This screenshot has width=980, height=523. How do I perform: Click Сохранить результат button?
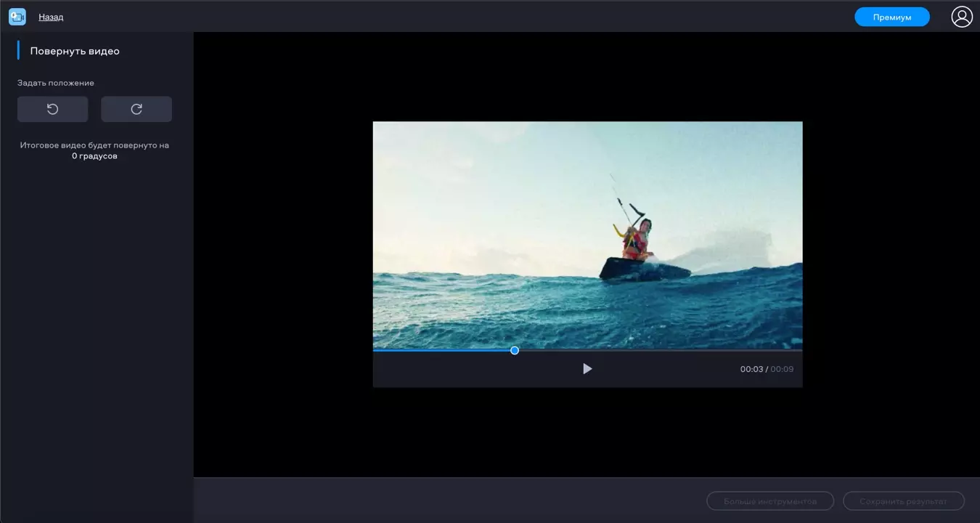coord(904,501)
